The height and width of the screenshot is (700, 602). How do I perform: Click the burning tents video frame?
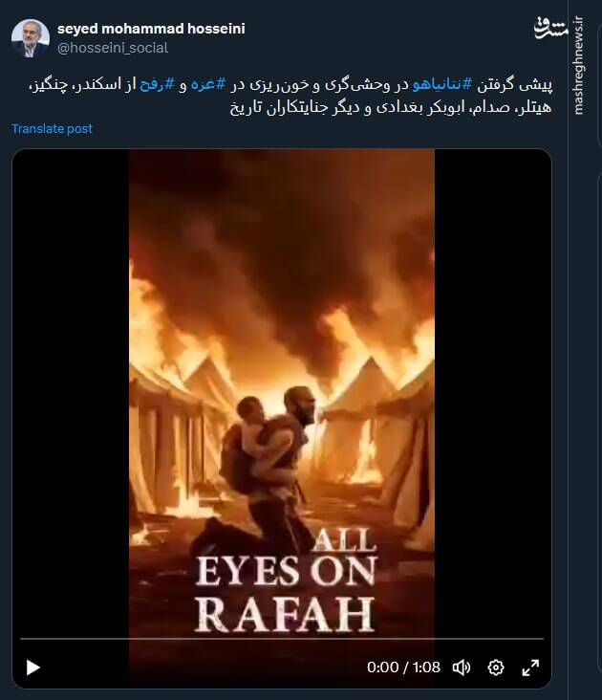tap(282, 393)
